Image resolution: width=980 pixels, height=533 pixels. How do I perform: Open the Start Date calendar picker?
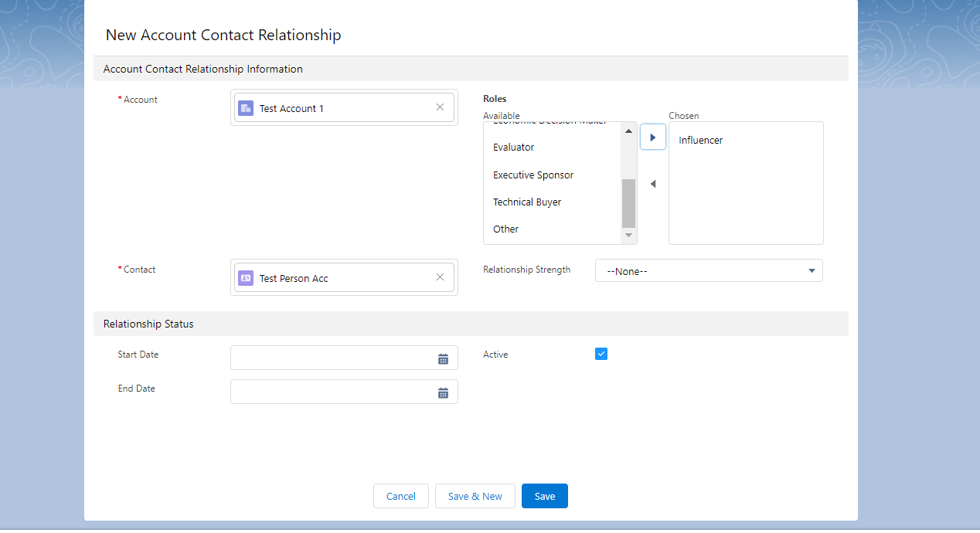(443, 358)
